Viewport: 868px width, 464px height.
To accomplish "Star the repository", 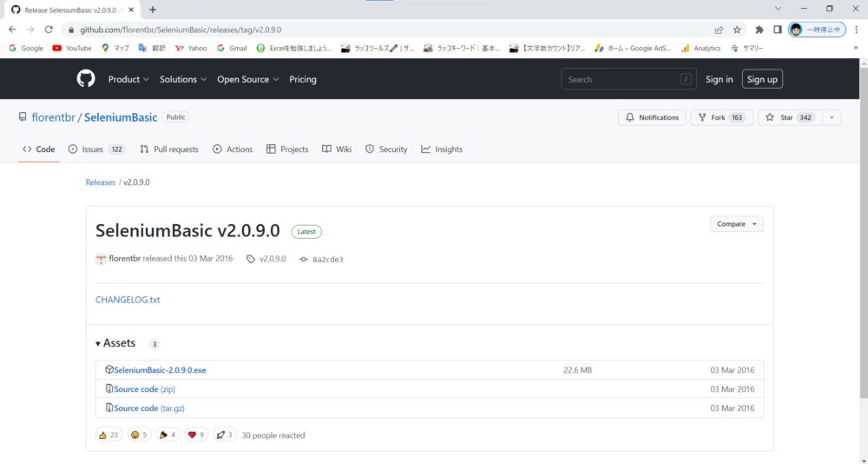I will pos(790,117).
